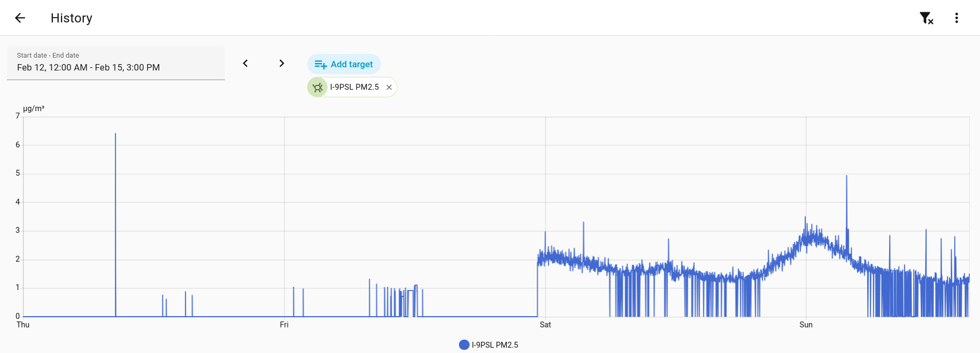Image resolution: width=980 pixels, height=353 pixels.
Task: Go to the previous date range
Action: coord(245,64)
